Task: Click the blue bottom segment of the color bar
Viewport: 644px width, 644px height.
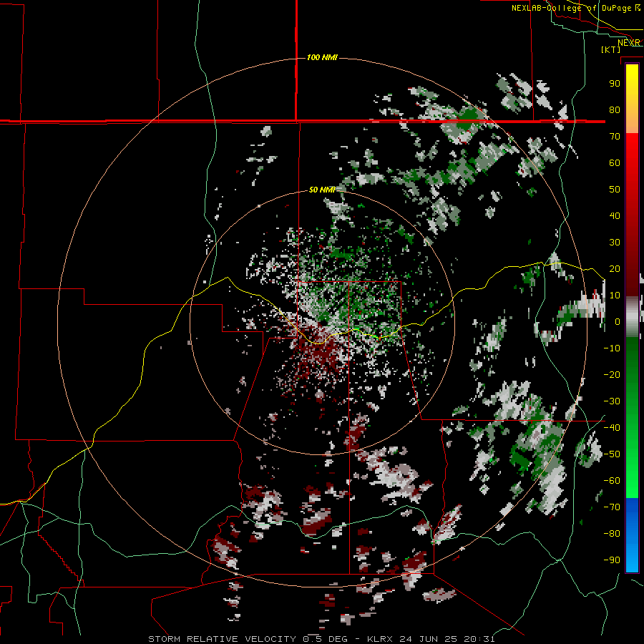Action: tap(632, 535)
